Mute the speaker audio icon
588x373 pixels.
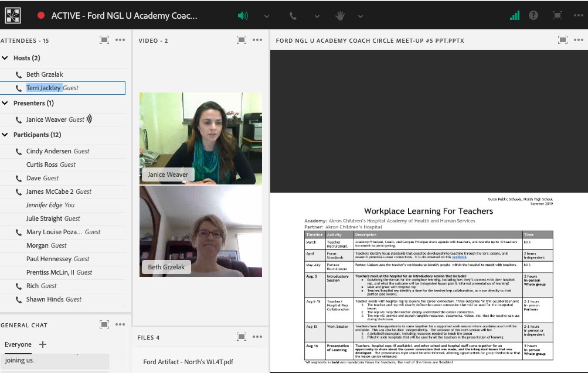point(243,16)
